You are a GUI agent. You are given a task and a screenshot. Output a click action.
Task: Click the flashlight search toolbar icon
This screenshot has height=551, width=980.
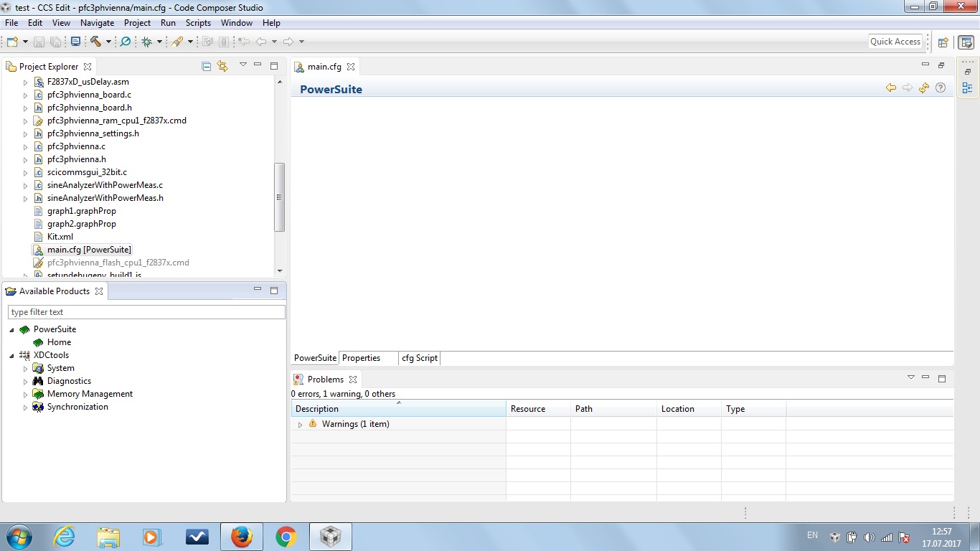tap(177, 42)
